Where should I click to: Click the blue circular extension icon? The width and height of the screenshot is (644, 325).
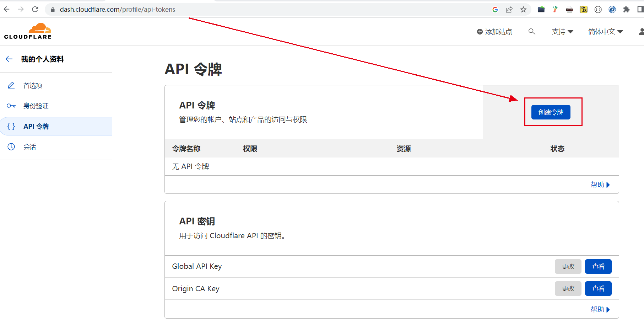point(612,10)
